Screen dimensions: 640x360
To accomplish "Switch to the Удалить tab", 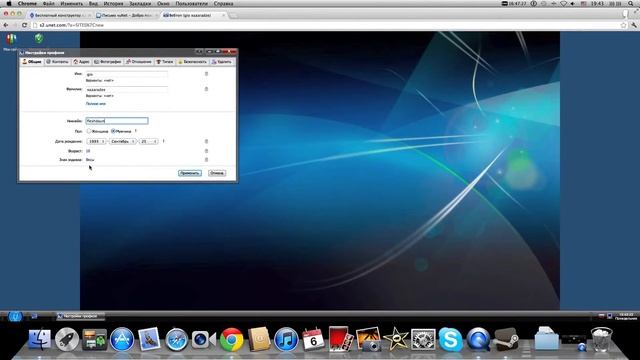I will (x=222, y=62).
